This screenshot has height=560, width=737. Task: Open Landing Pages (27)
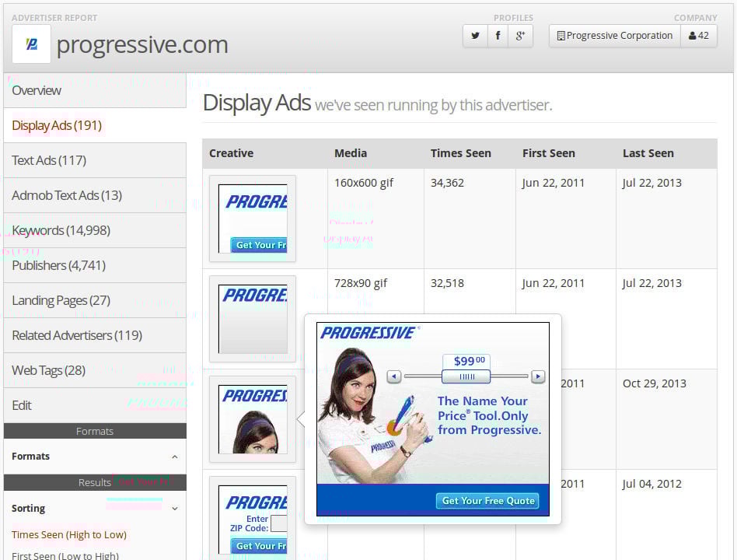pyautogui.click(x=95, y=300)
